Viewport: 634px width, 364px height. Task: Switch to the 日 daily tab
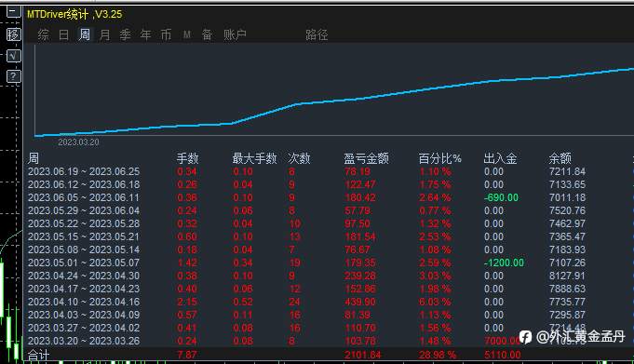64,34
